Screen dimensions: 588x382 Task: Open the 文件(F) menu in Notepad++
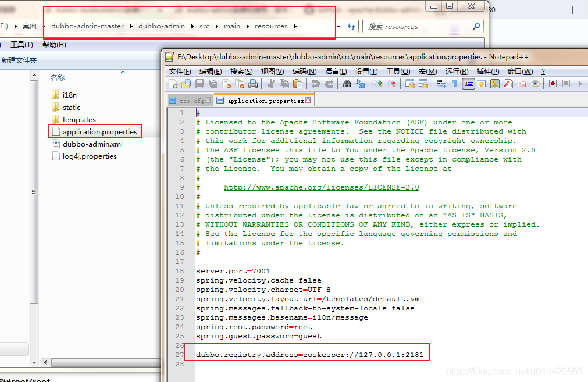(180, 72)
